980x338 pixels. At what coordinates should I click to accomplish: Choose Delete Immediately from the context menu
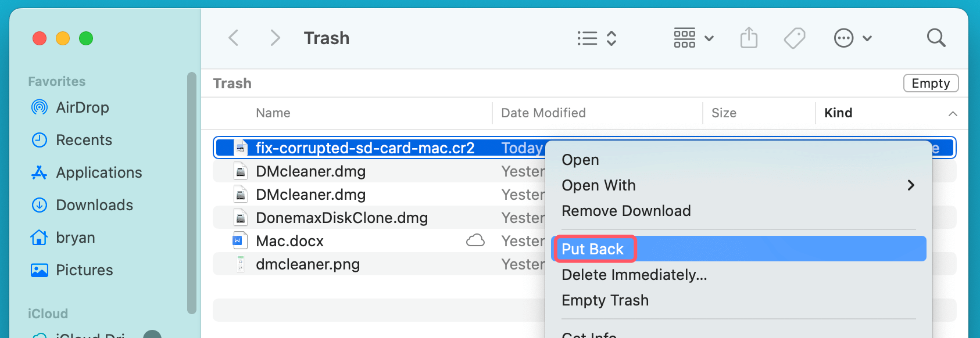pos(634,275)
